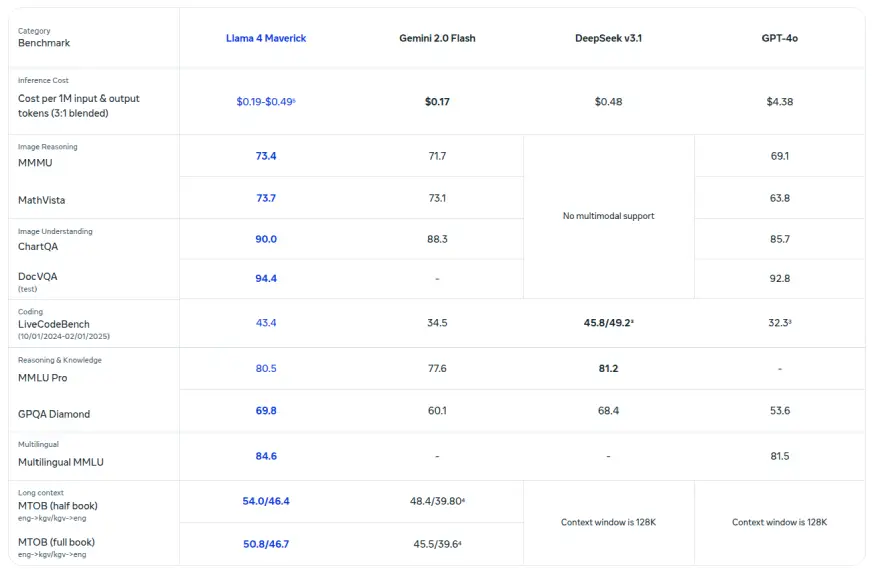872x569 pixels.
Task: Click the DeepSeek v3.1 column header
Action: click(608, 38)
